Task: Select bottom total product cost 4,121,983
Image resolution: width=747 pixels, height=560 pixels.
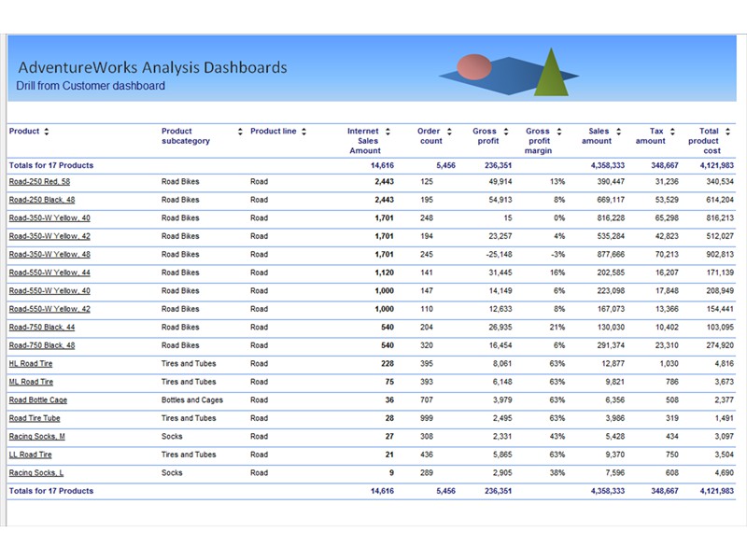Action: click(717, 491)
